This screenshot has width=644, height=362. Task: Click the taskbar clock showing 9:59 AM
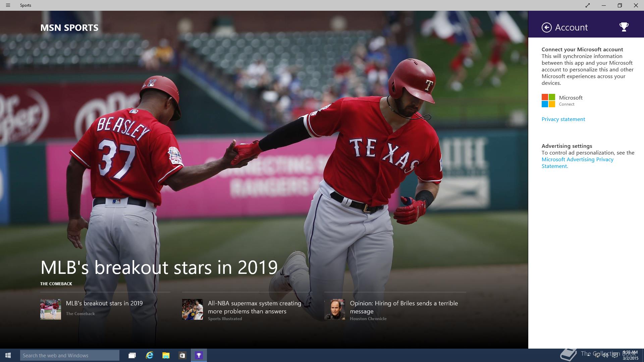point(630,355)
